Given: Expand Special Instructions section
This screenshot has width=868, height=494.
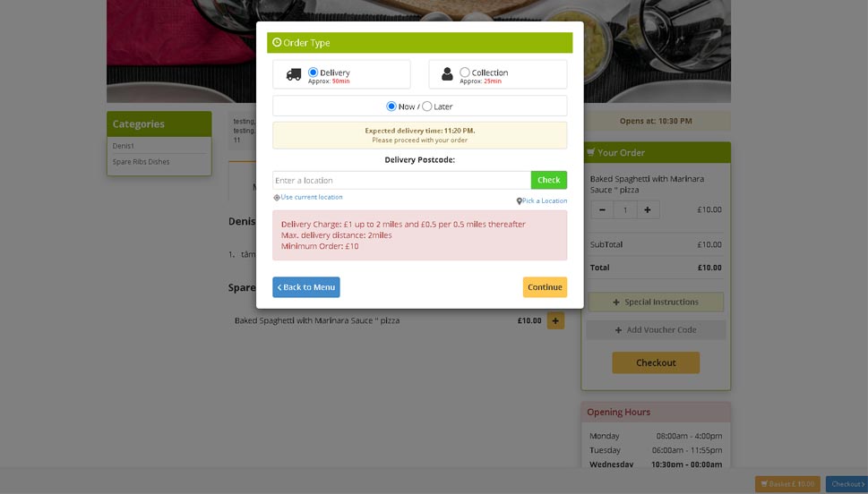Looking at the screenshot, I should [656, 302].
